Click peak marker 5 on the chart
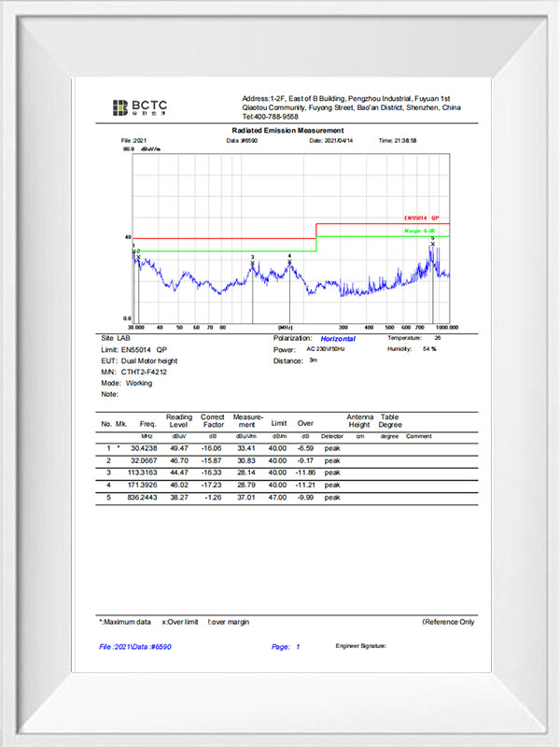Viewport: 560px width, 747px height. point(433,244)
